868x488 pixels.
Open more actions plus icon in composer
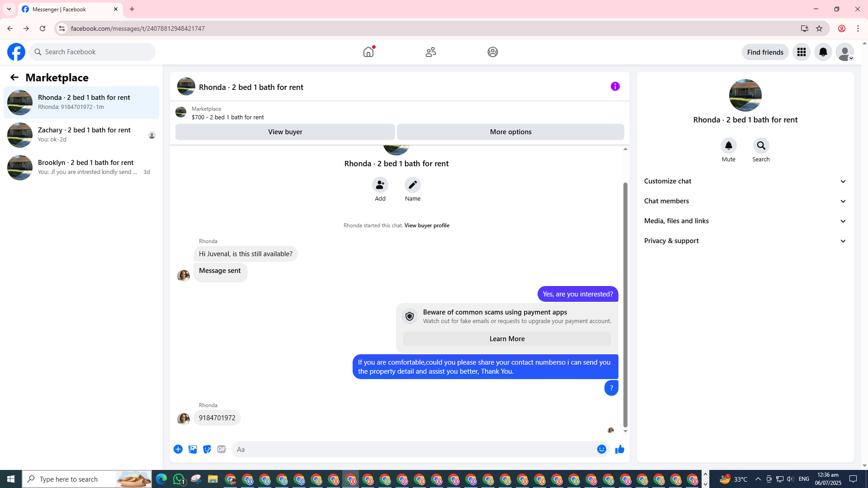click(x=178, y=449)
